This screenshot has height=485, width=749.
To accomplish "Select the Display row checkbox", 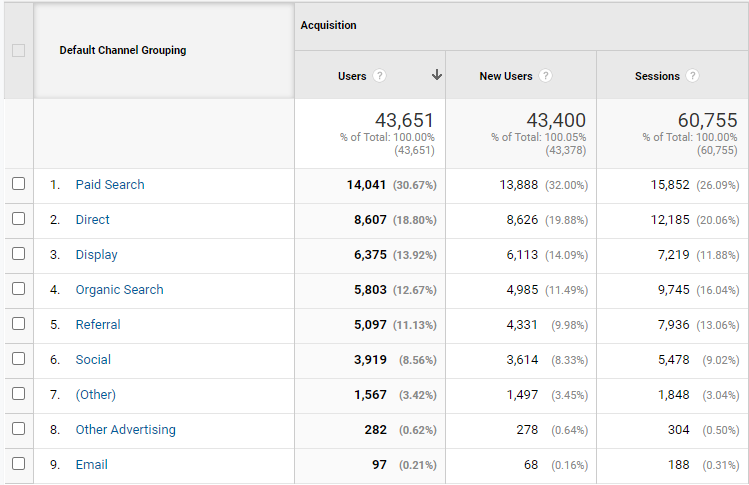I will click(x=19, y=253).
